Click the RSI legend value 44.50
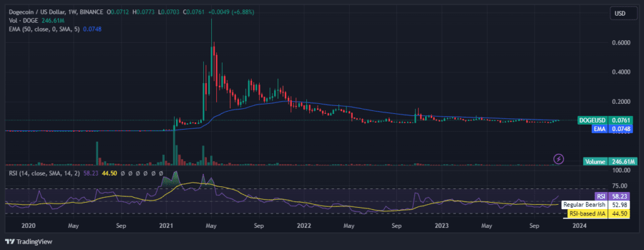Image resolution: width=644 pixels, height=250 pixels. (110, 174)
